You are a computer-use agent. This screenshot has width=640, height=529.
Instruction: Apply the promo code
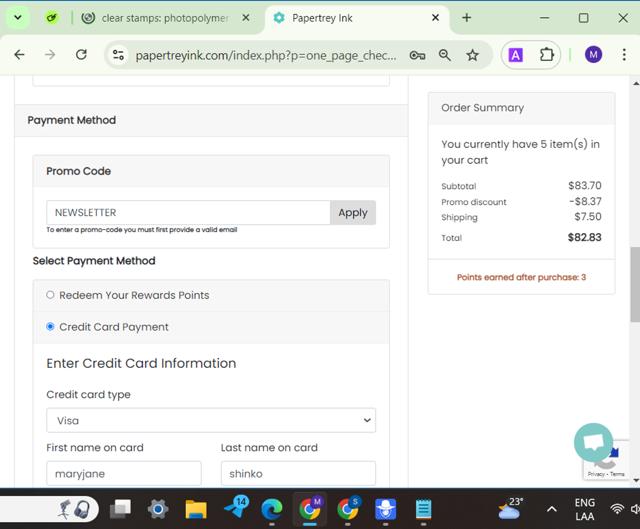tap(353, 213)
